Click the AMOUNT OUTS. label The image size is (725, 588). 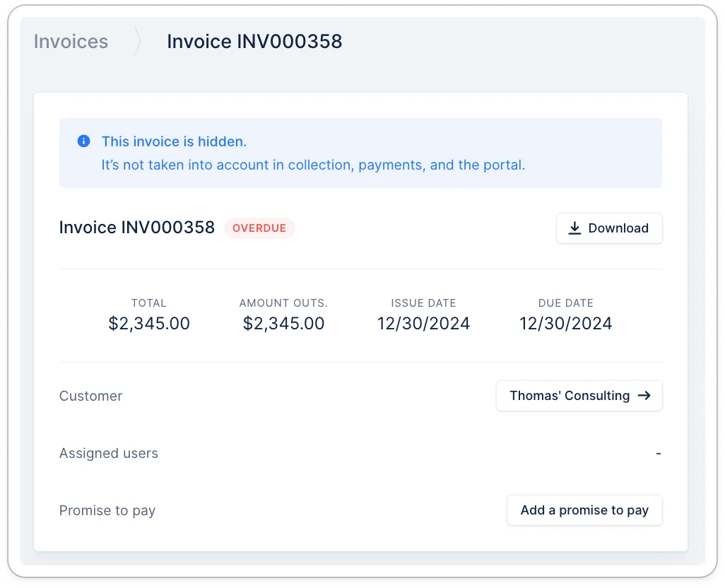283,302
